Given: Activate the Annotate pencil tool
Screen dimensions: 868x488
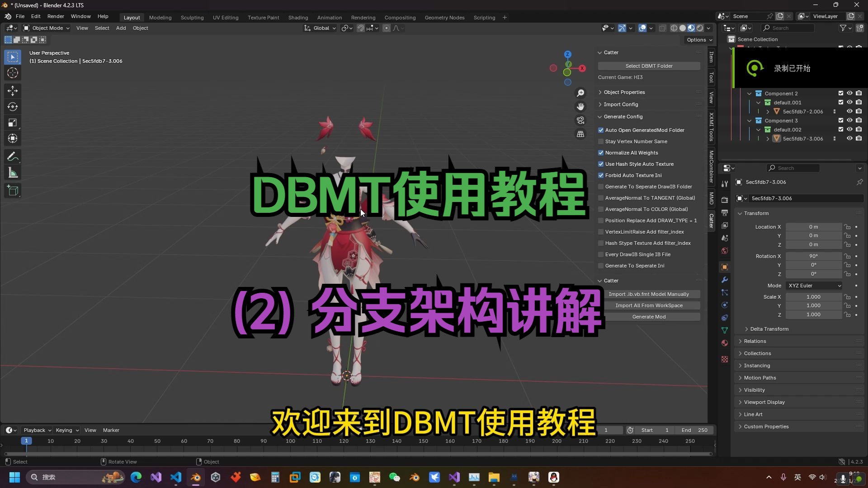Looking at the screenshot, I should pyautogui.click(x=13, y=157).
